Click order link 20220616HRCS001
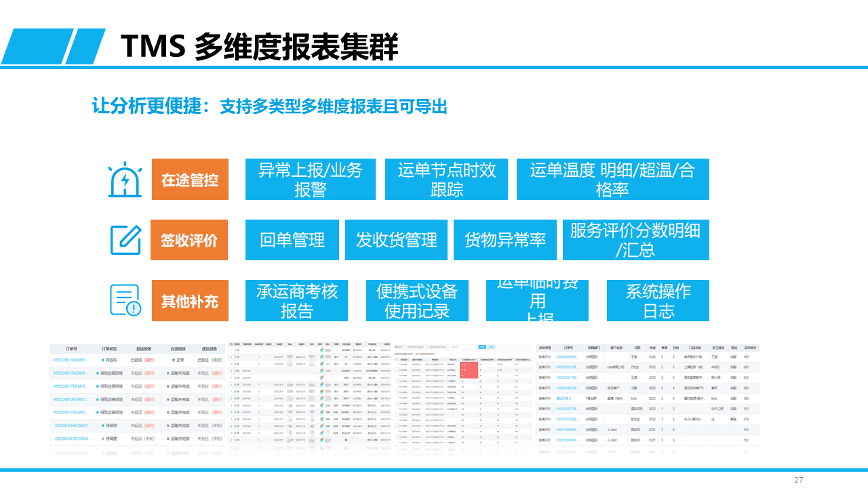Image resolution: width=868 pixels, height=488 pixels. [x=71, y=426]
